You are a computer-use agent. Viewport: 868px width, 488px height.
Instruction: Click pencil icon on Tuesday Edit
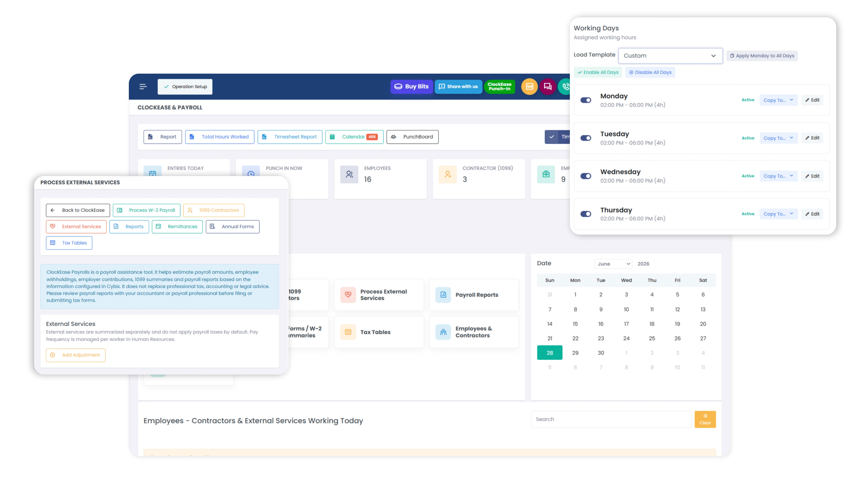(x=807, y=138)
